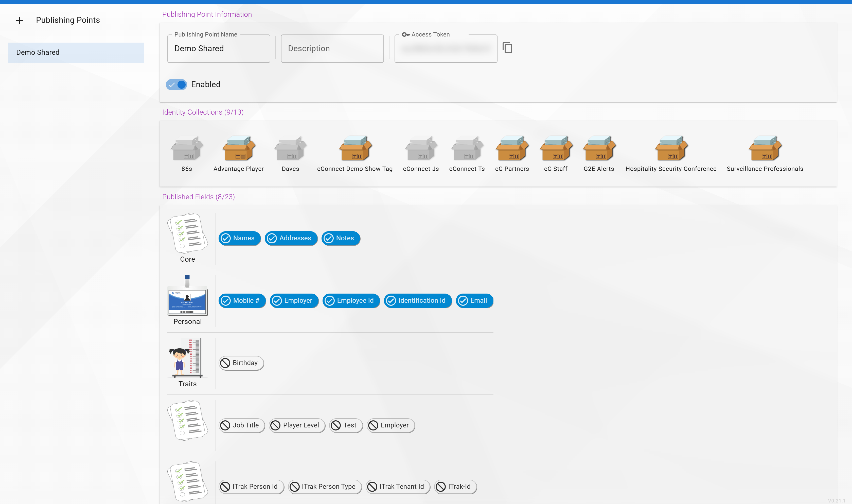Click the Traits height chart icon
This screenshot has width=852, height=504.
tap(187, 358)
